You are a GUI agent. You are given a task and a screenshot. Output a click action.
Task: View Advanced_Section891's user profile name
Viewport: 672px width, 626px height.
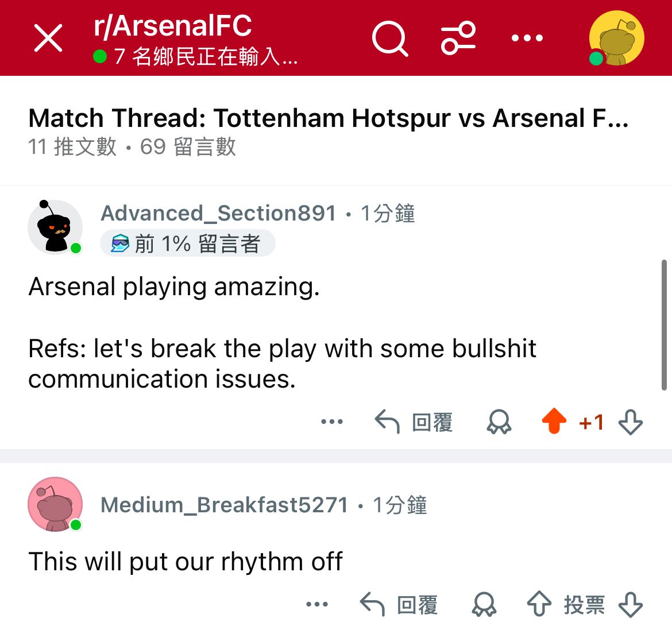click(x=218, y=214)
